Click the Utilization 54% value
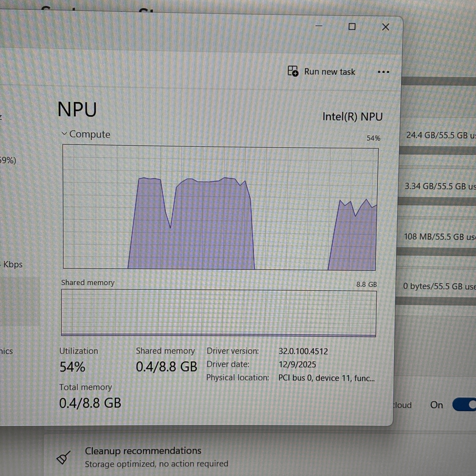 tap(72, 367)
